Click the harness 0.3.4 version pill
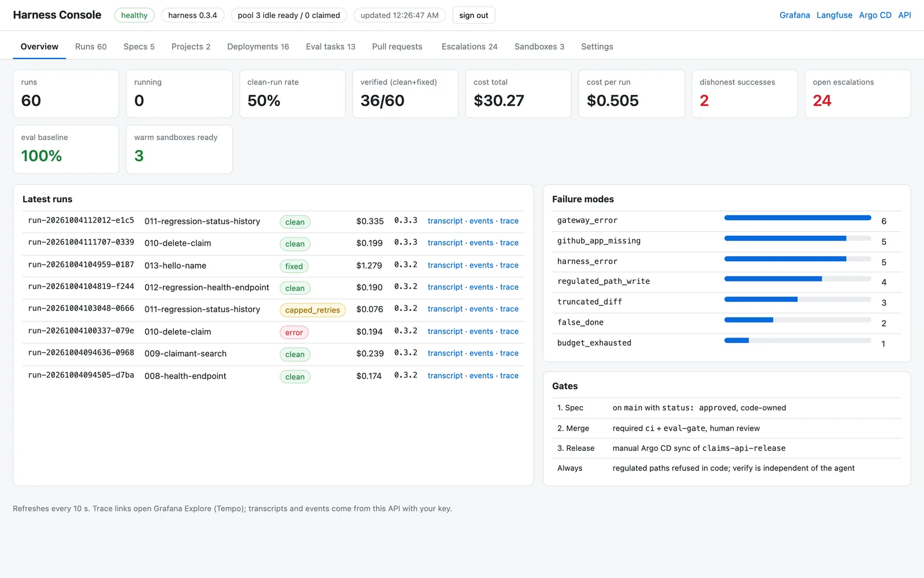 pos(192,15)
